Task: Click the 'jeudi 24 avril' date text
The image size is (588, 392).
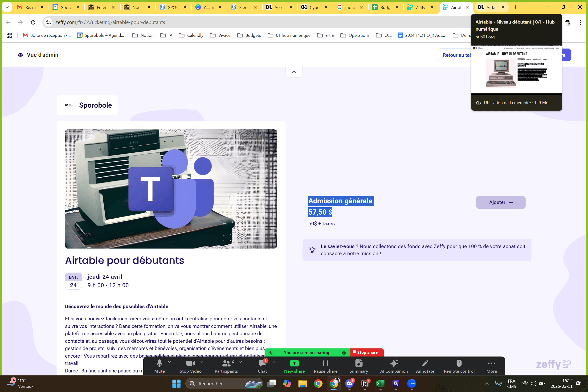Action: click(x=105, y=277)
